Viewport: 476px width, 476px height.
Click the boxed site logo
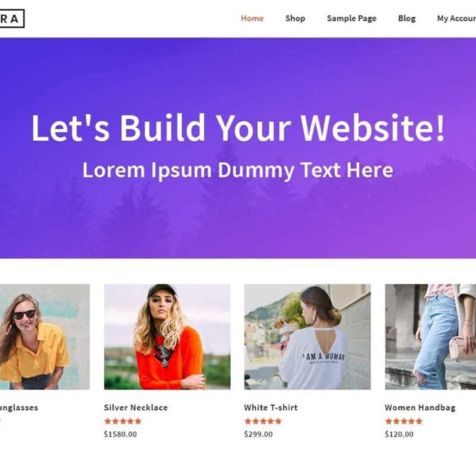pos(12,19)
